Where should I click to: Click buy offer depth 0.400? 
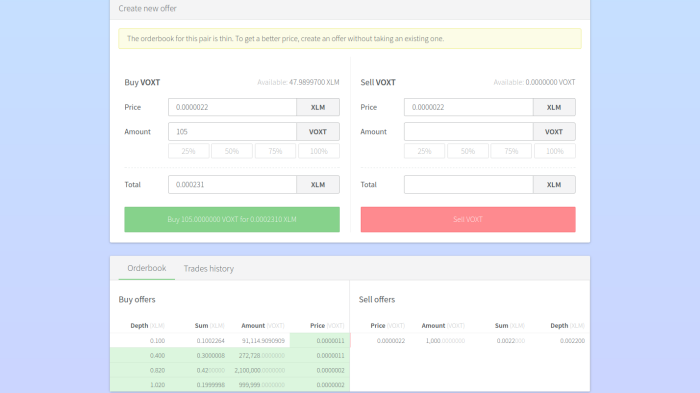click(x=157, y=355)
